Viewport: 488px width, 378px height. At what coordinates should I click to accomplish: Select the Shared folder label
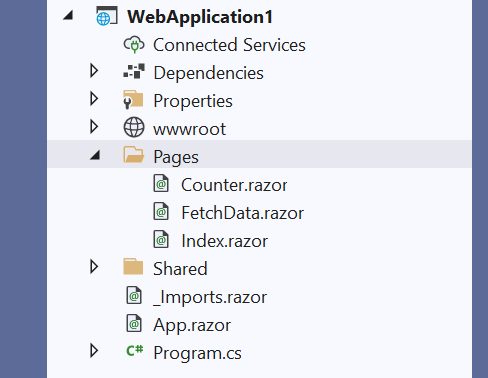tap(180, 269)
